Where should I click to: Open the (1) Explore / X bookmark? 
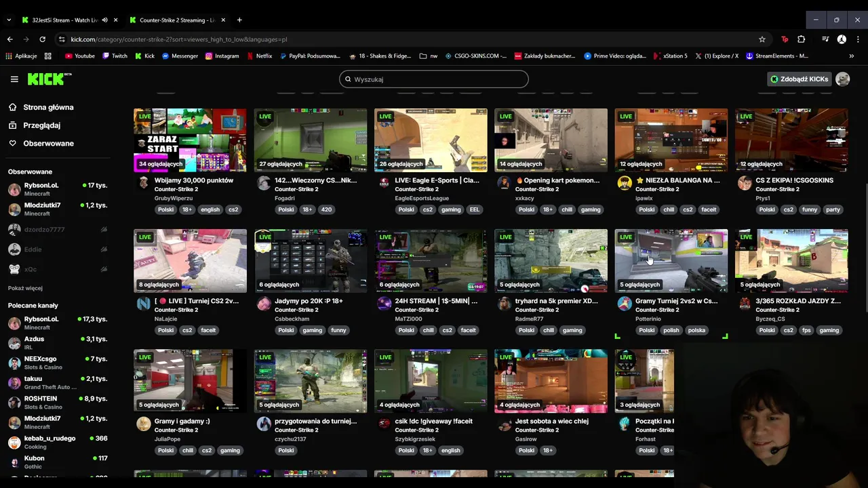click(x=716, y=56)
